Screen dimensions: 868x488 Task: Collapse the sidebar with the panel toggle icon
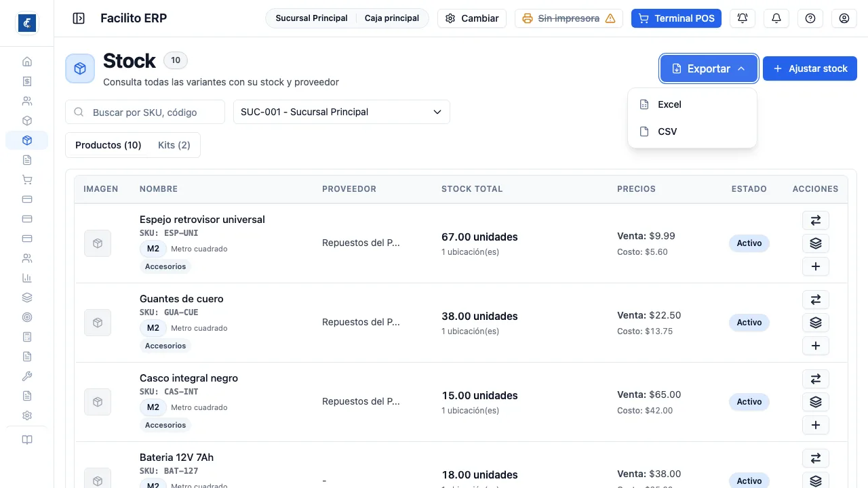click(79, 18)
